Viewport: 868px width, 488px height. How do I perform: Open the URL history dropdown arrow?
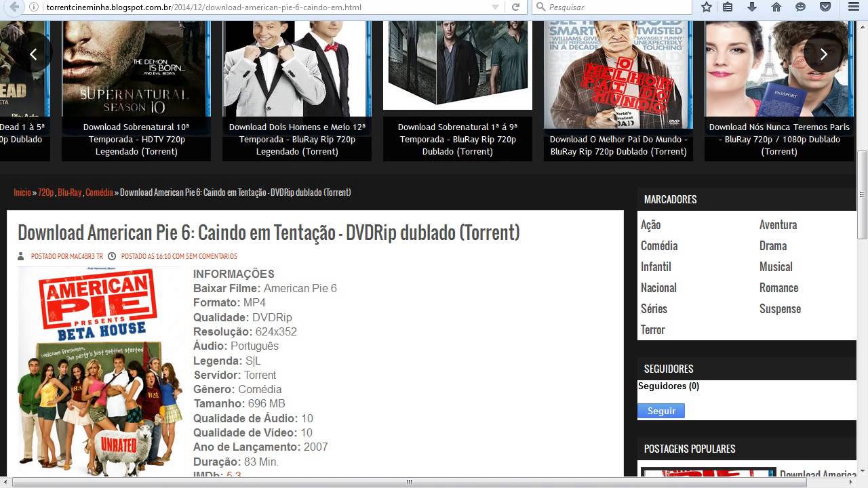(495, 7)
